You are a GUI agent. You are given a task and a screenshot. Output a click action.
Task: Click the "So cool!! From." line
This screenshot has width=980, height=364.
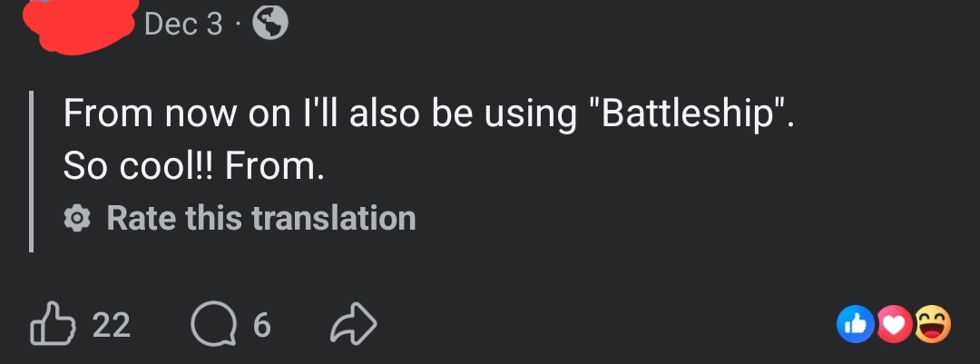click(192, 167)
